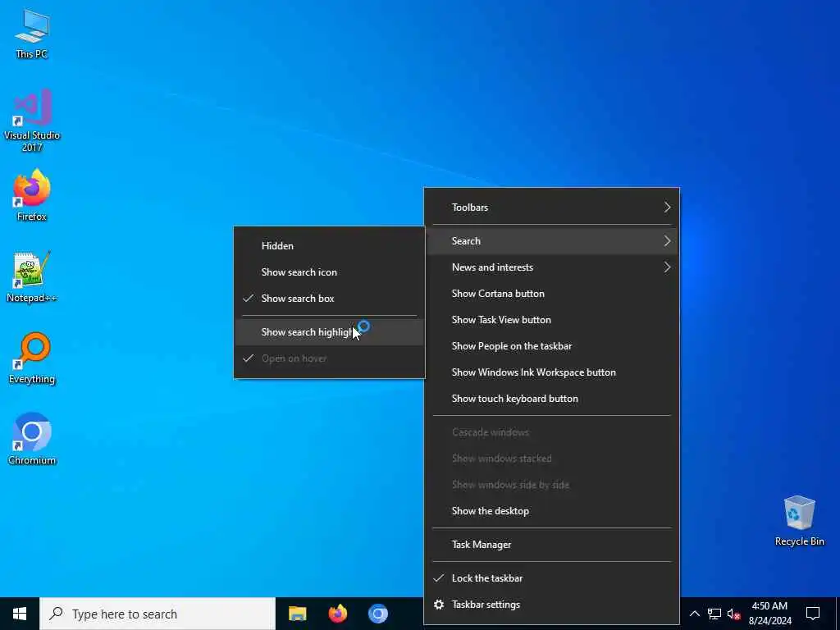The image size is (840, 630).
Task: Select Visual Studio 2017 desktop shortcut
Action: point(32,121)
